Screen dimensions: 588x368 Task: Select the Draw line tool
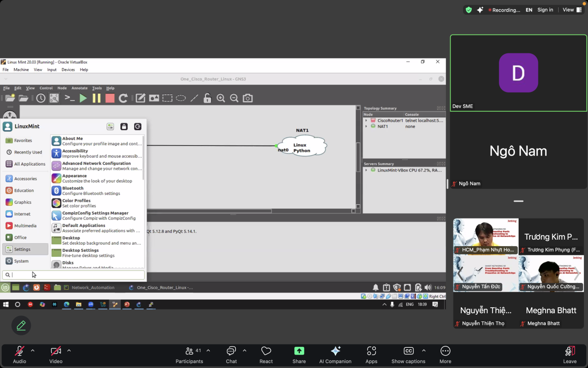tap(194, 98)
